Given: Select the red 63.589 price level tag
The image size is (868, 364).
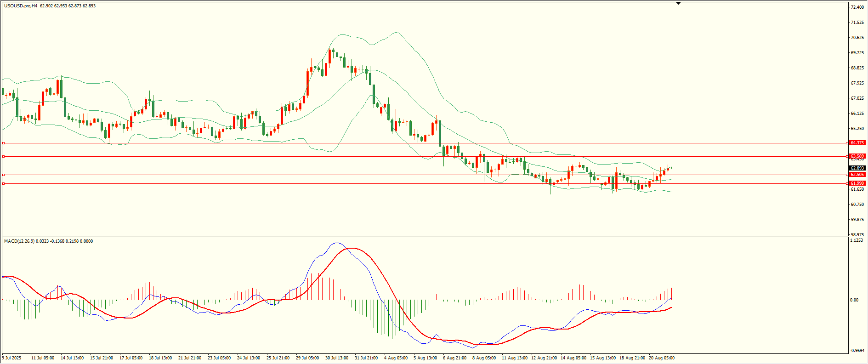Looking at the screenshot, I should [x=857, y=156].
